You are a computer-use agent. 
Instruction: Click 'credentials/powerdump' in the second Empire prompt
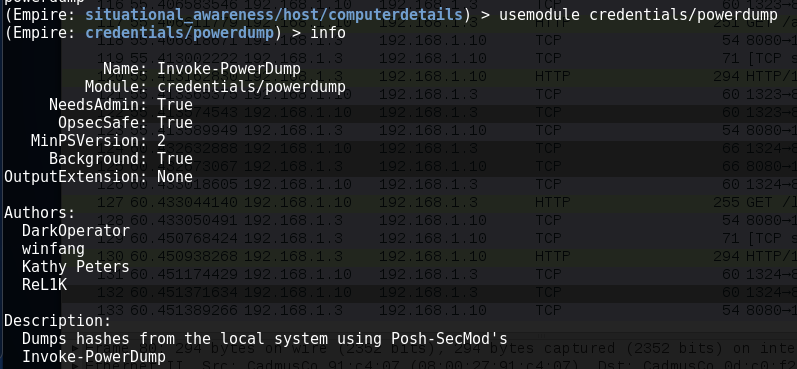point(180,33)
